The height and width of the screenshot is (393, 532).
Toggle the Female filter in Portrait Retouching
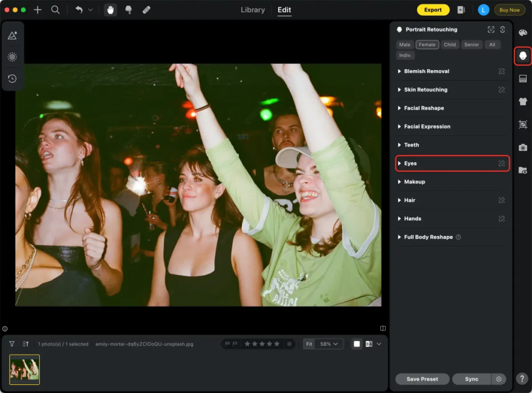427,45
